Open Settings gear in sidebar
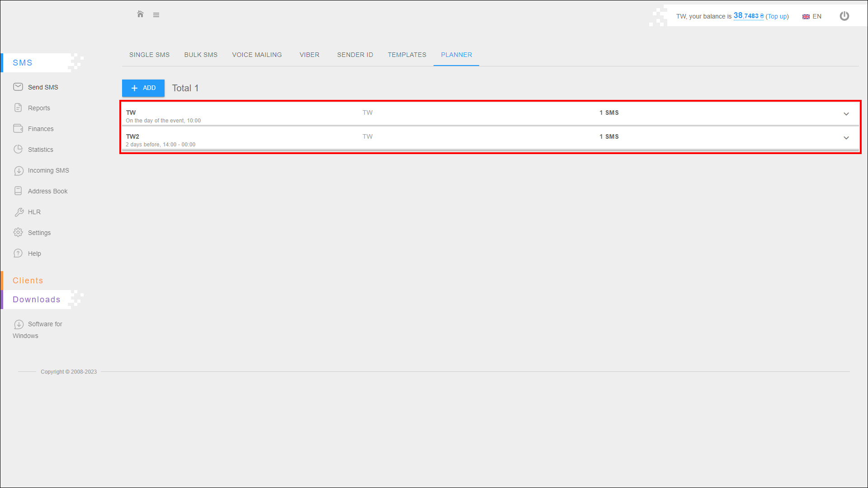 pos(18,232)
